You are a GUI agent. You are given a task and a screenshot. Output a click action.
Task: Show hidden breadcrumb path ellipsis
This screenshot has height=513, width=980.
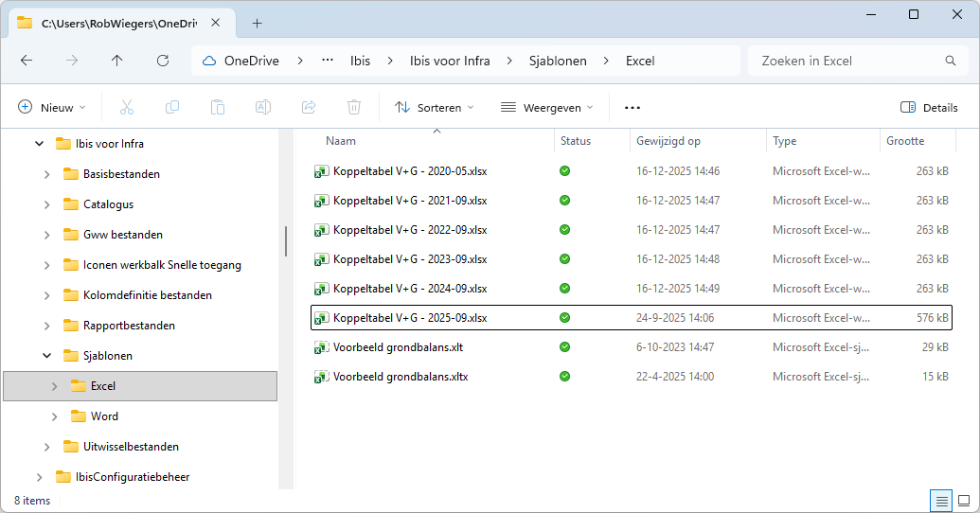(328, 61)
